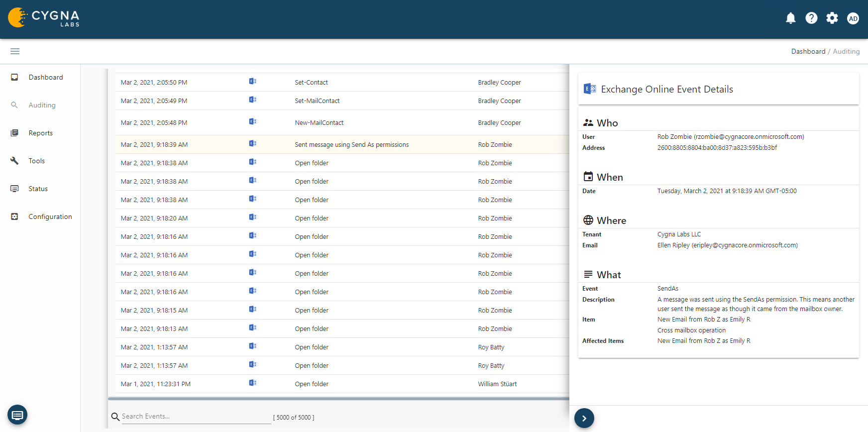Open Configuration in the sidebar
The width and height of the screenshot is (868, 432).
[x=50, y=216]
